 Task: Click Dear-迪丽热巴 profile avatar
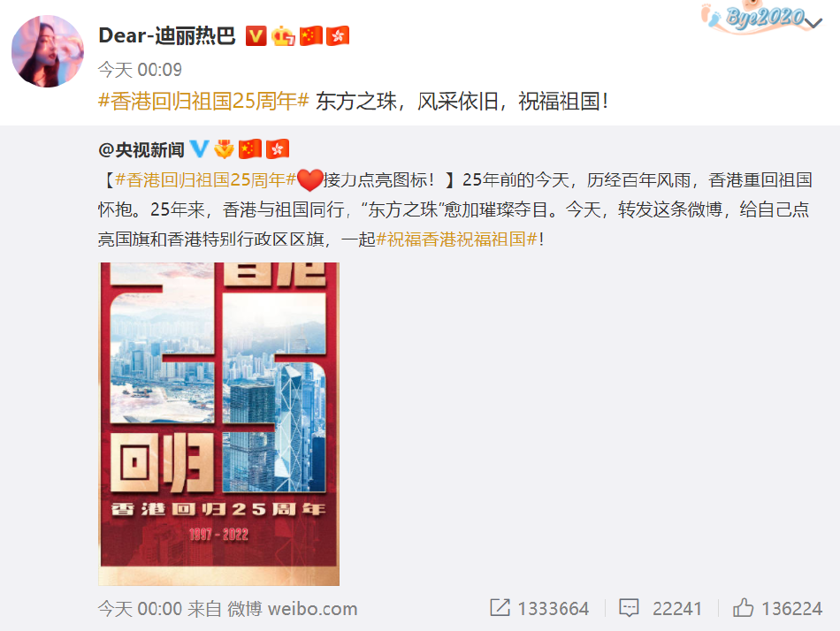48,51
